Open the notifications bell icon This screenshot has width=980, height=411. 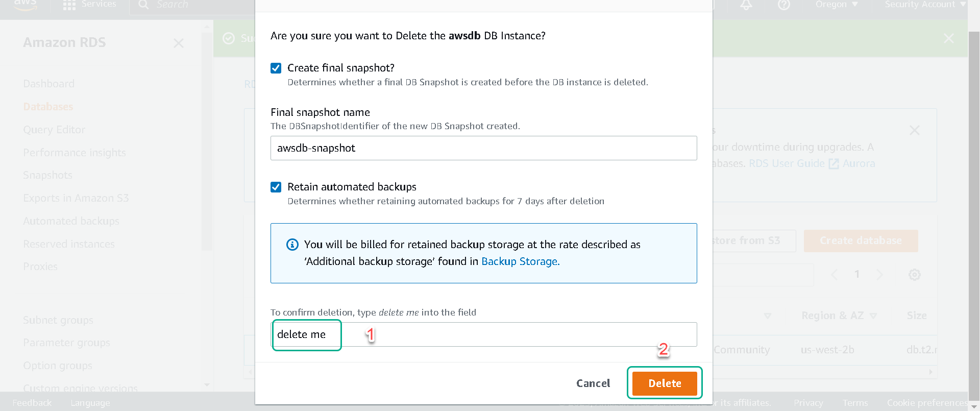pyautogui.click(x=746, y=5)
